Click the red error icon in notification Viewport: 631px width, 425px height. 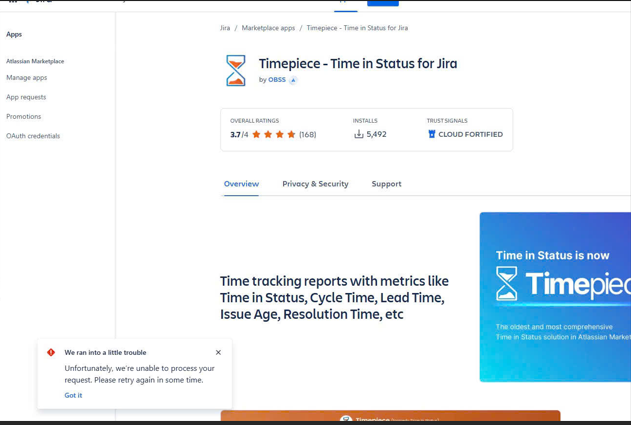(51, 352)
